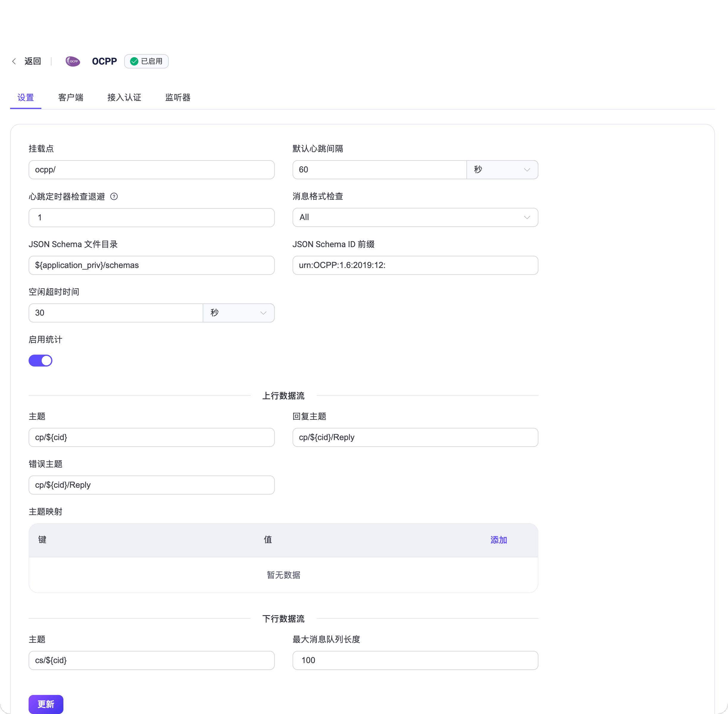
Task: Focus the JSON Schema ID prefix field
Action: [415, 265]
